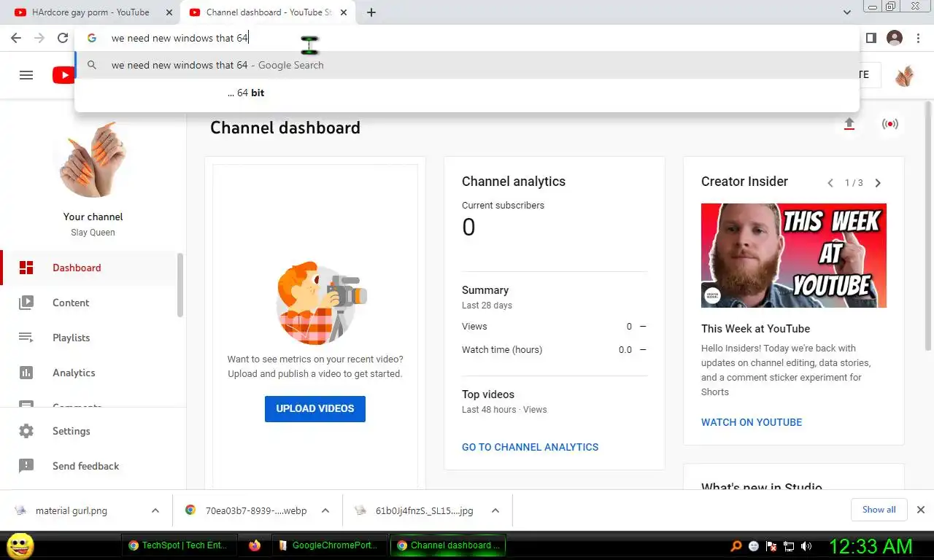Click into the address bar text

click(180, 38)
